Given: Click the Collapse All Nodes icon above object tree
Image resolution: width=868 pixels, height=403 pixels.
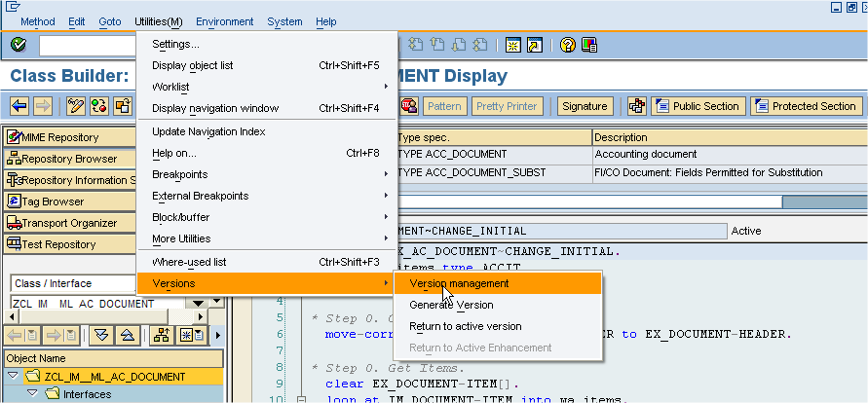Looking at the screenshot, I should 127,335.
